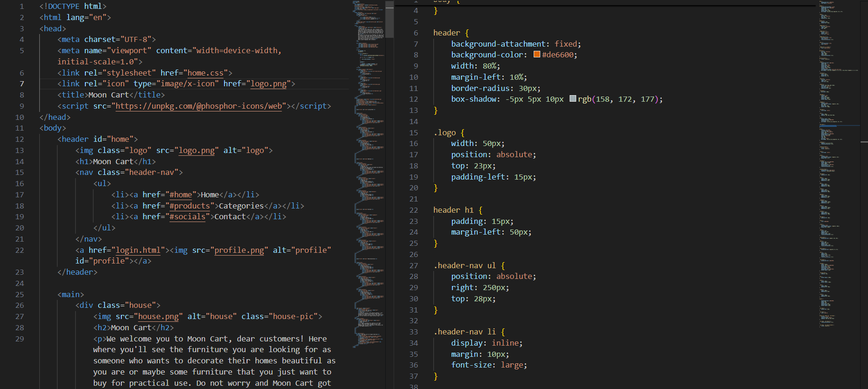
Task: Click the house.png image source link
Action: tap(158, 316)
